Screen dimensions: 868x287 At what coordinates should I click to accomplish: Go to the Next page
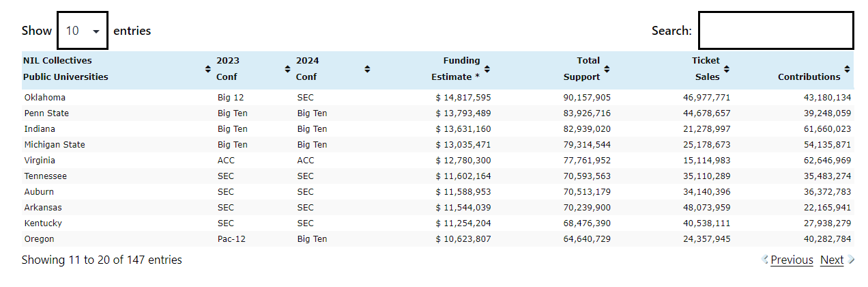point(832,260)
